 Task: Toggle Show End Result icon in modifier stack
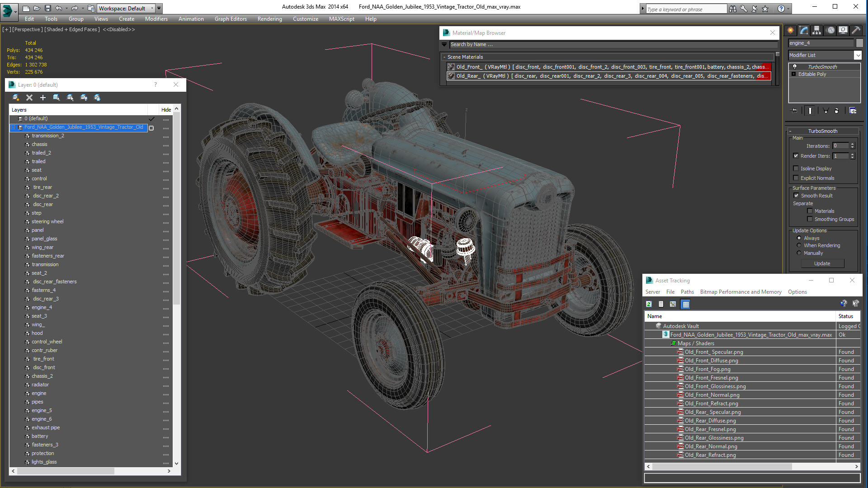[810, 111]
